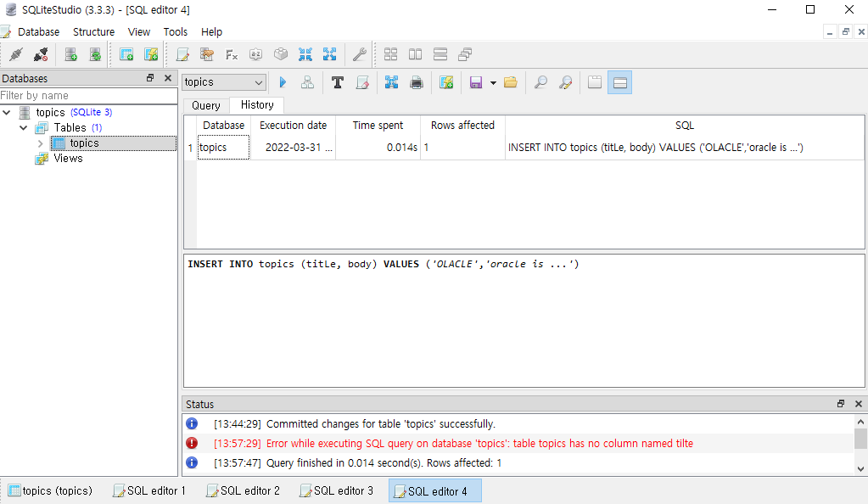Execute query with the blue play icon
The image size is (868, 504).
coord(283,82)
